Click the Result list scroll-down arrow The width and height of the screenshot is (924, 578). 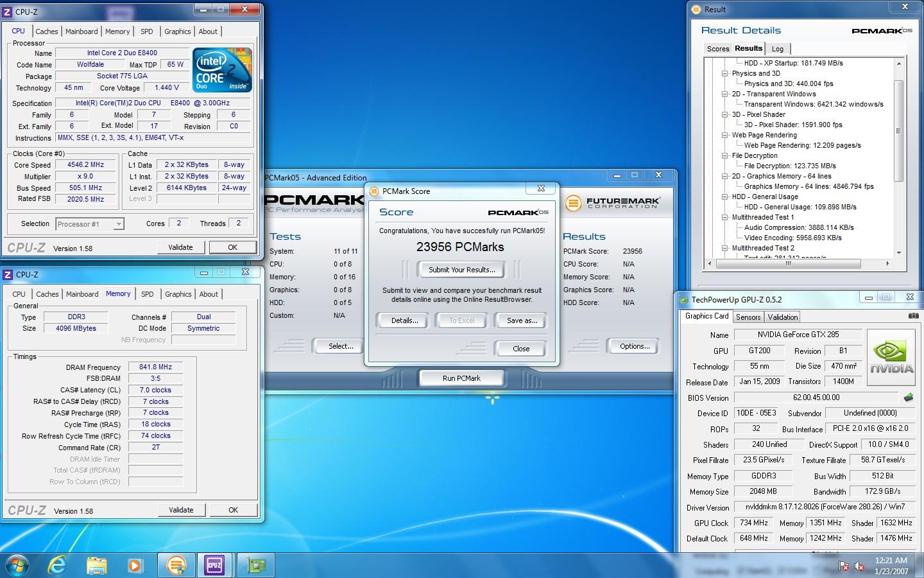[x=899, y=253]
